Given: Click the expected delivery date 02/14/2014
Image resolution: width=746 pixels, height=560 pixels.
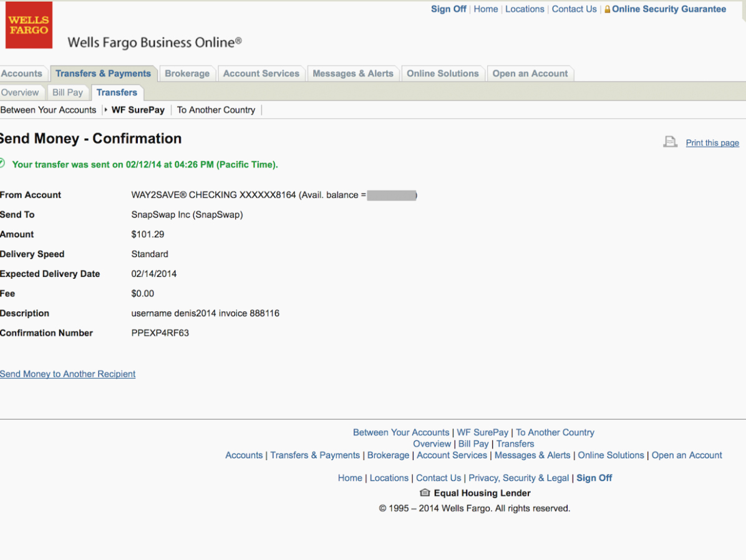Looking at the screenshot, I should click(153, 274).
